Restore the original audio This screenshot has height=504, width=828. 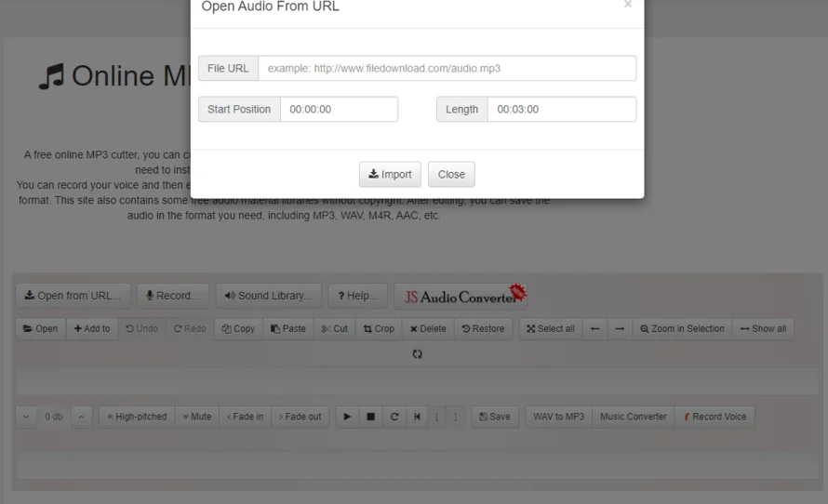coord(483,329)
